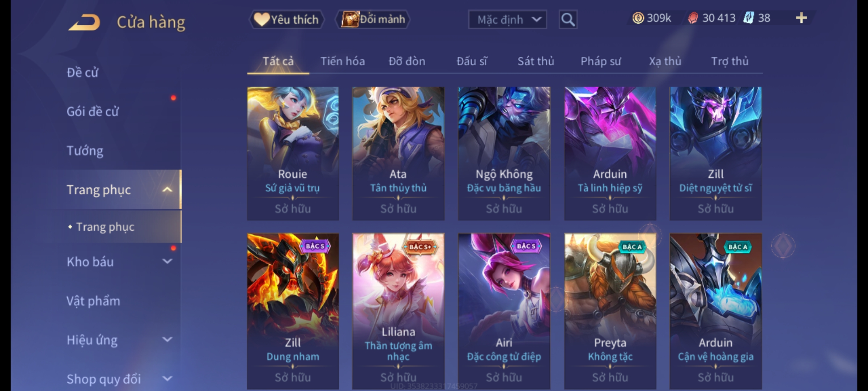This screenshot has height=391, width=868.
Task: Open Đổi mảnh fragment exchange
Action: coord(373,20)
